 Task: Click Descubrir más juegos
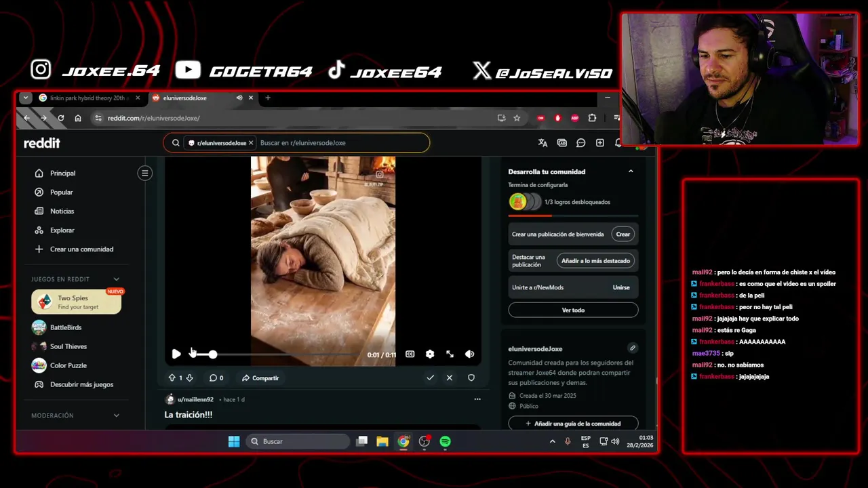[81, 384]
